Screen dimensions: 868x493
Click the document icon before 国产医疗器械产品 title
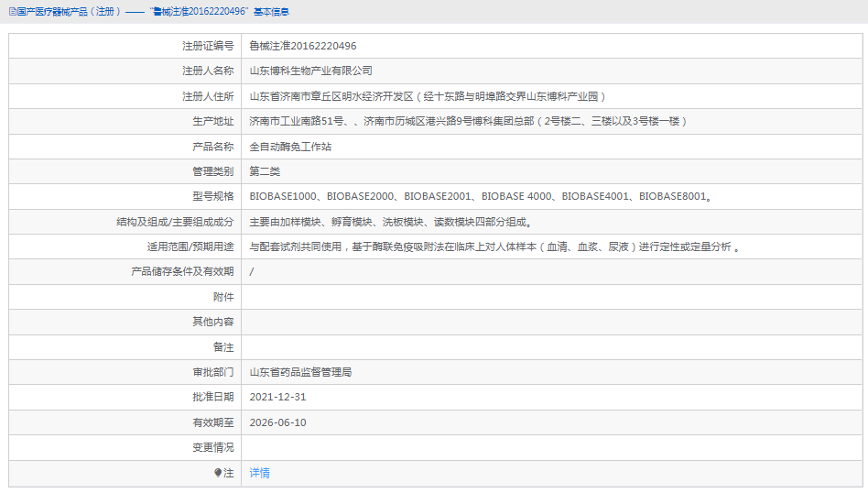click(x=12, y=12)
